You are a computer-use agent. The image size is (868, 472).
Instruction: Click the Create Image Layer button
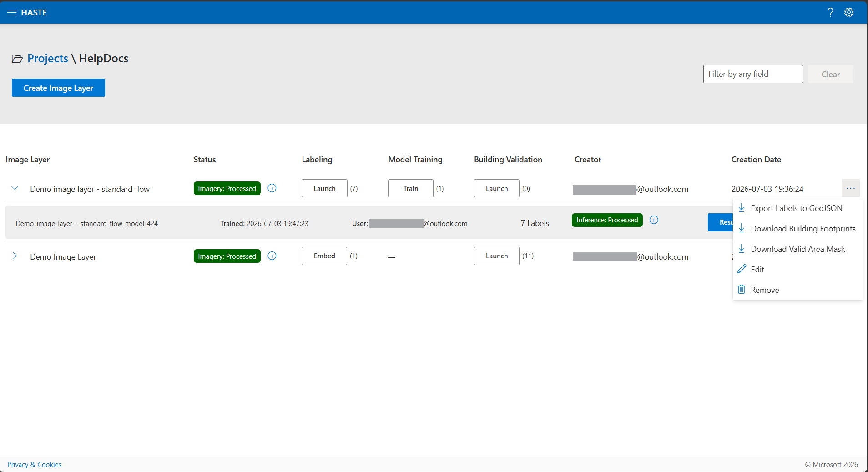tap(58, 88)
